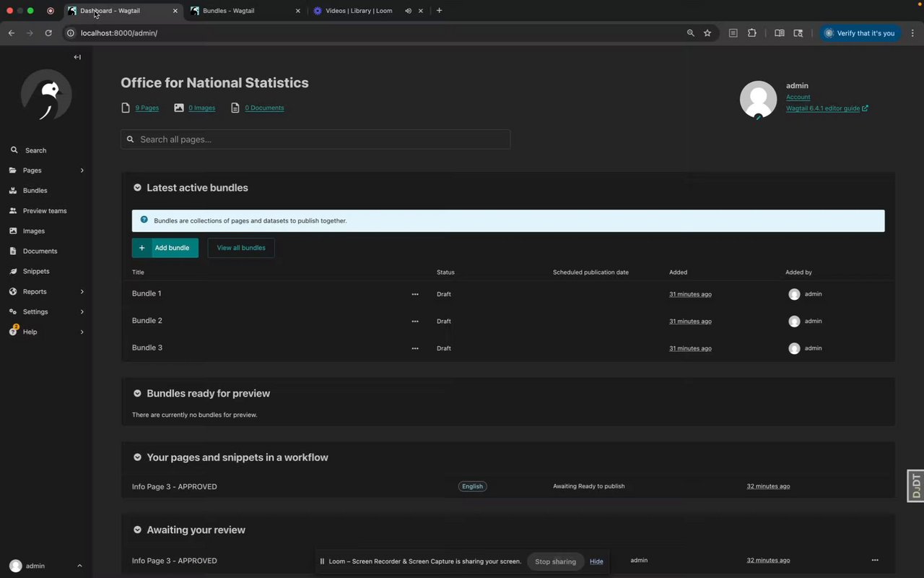Open the Django Debug Toolbar DJDT handle
Image resolution: width=924 pixels, height=578 pixels.
915,486
